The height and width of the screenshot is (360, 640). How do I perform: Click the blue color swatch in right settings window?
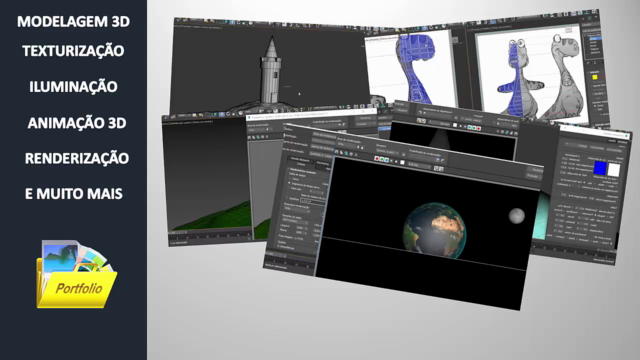click(600, 168)
